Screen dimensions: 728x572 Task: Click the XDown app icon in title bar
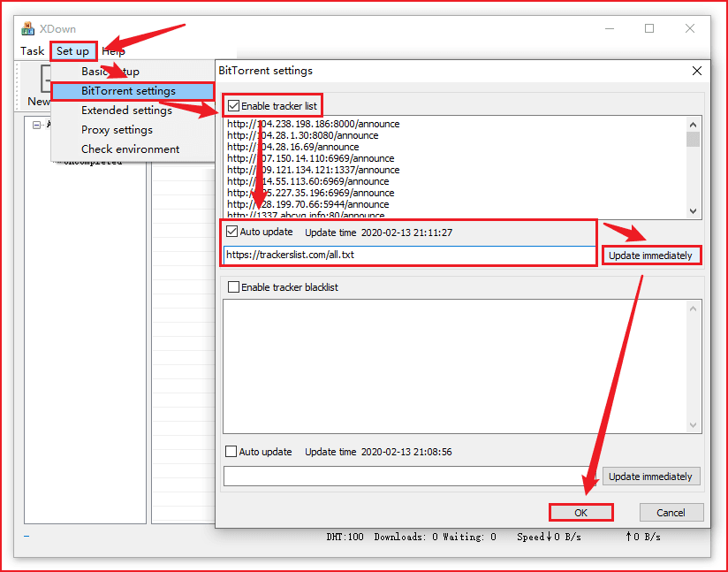[28, 28]
